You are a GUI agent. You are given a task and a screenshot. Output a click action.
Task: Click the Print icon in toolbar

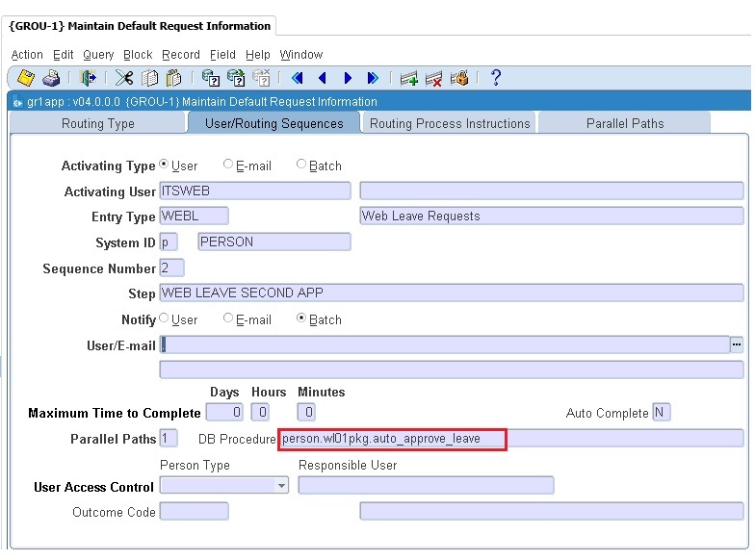tap(51, 78)
